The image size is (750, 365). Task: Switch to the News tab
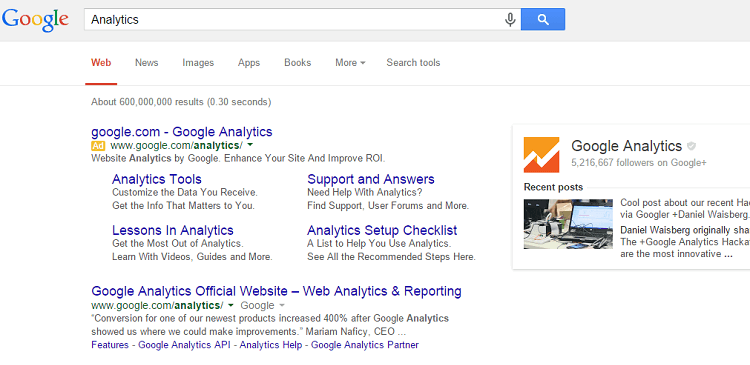(146, 63)
